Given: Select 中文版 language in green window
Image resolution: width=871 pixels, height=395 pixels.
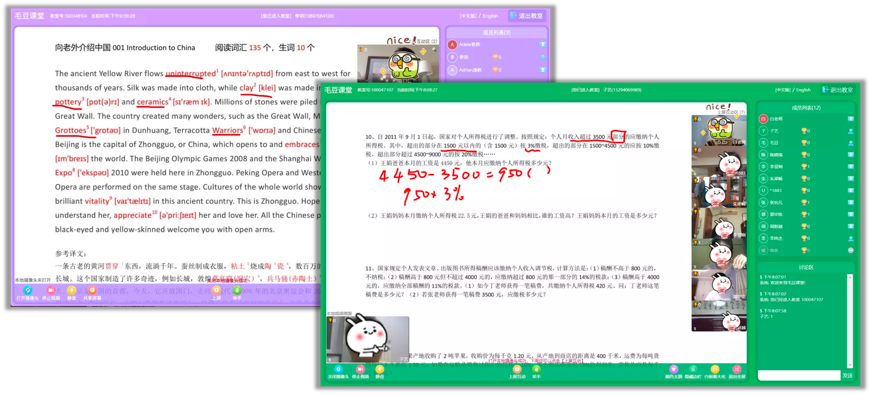Looking at the screenshot, I should point(783,90).
